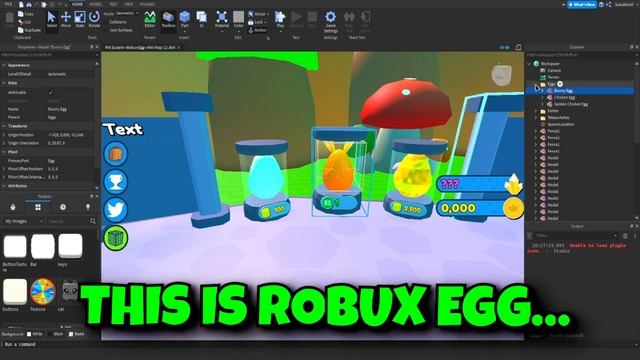
Task: Collapse the Pivot properties section
Action: [x=4, y=151]
